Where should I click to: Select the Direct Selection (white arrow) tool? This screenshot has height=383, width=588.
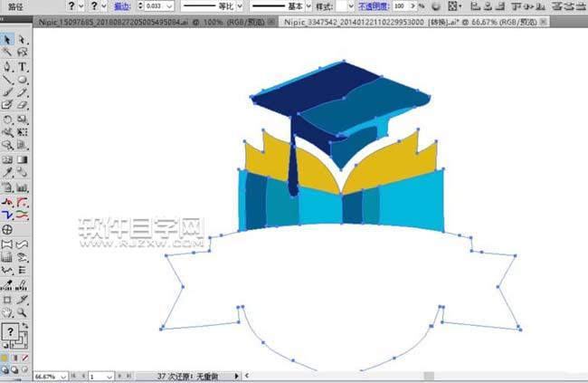(x=22, y=40)
